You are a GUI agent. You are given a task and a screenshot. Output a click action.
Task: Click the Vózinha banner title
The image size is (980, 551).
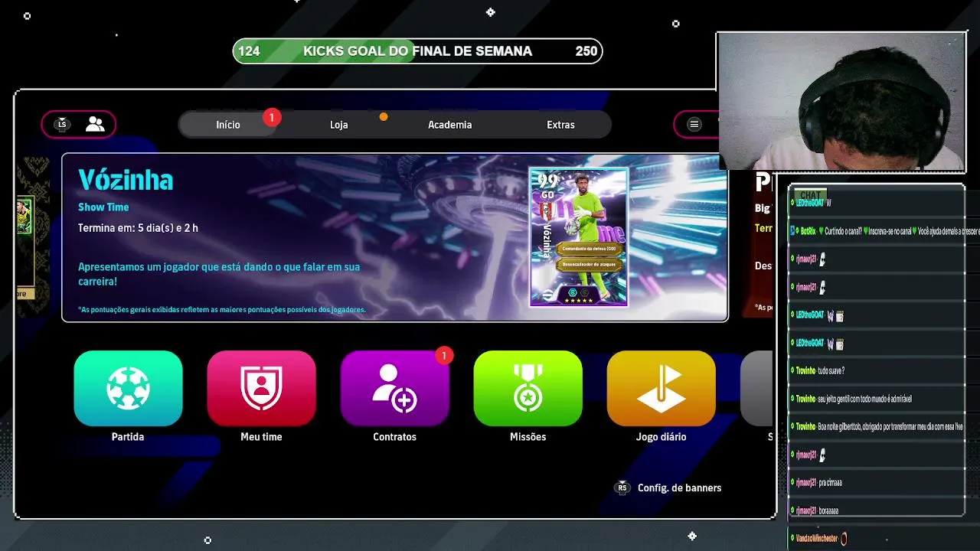[x=126, y=180]
